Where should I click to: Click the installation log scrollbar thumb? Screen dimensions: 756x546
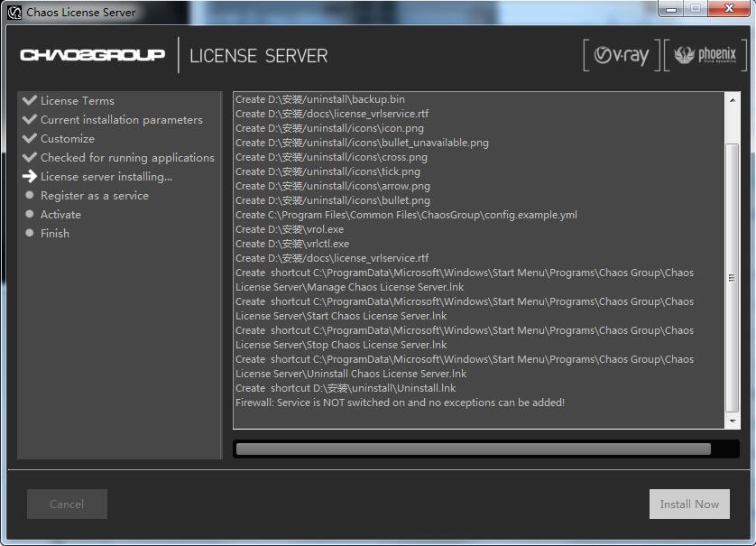[733, 277]
